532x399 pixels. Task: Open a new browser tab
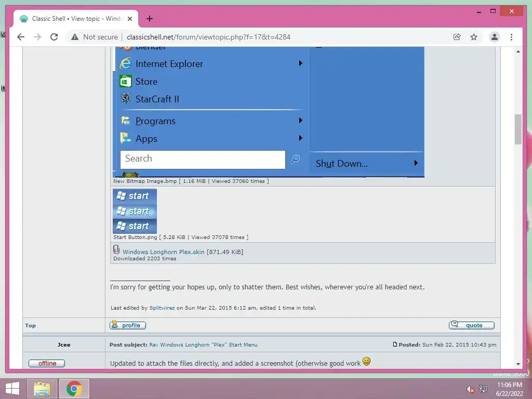pyautogui.click(x=150, y=19)
